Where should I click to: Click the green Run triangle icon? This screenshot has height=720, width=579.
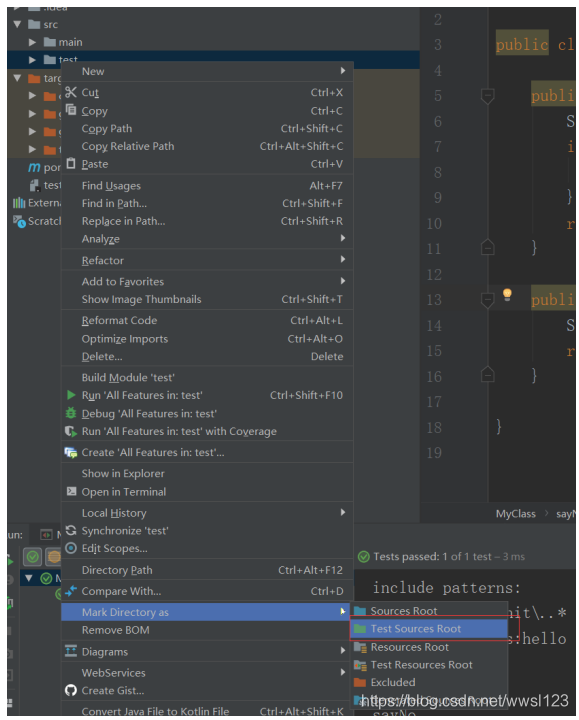(x=71, y=395)
